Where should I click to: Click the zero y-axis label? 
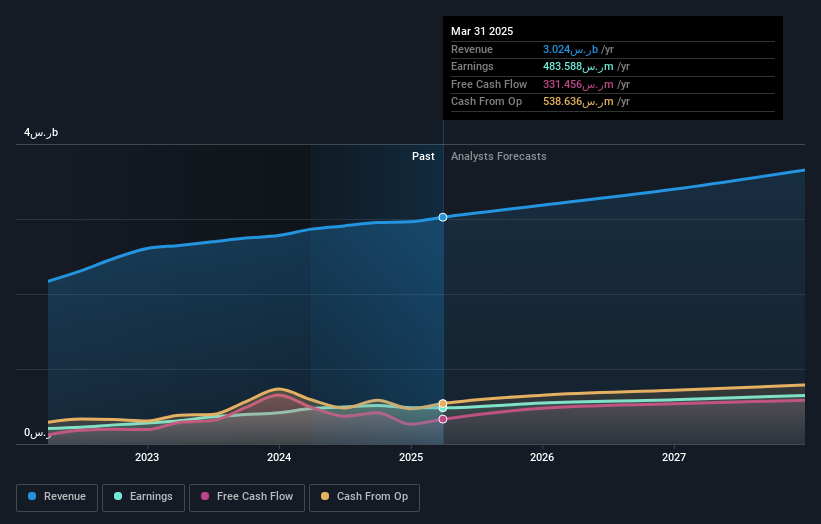click(37, 433)
